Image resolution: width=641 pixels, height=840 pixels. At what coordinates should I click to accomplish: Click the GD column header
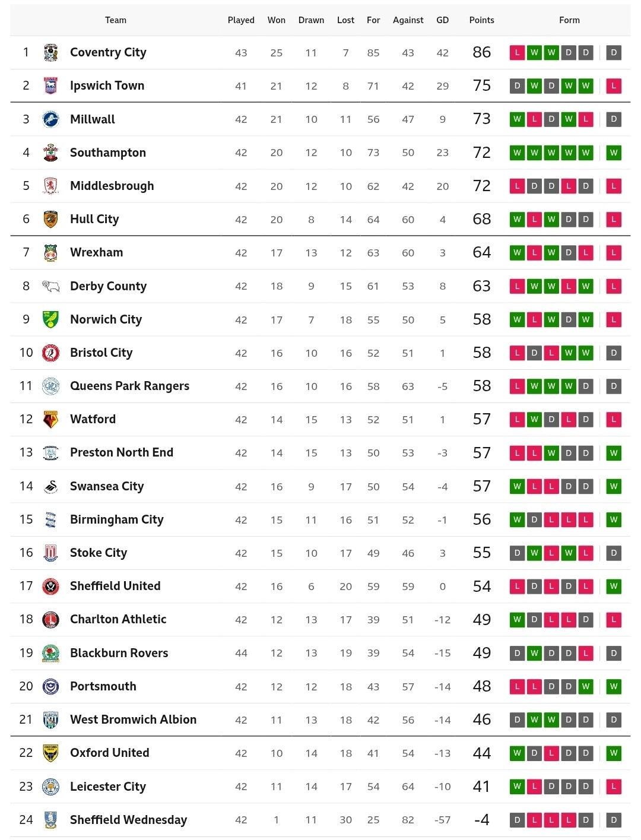[443, 20]
